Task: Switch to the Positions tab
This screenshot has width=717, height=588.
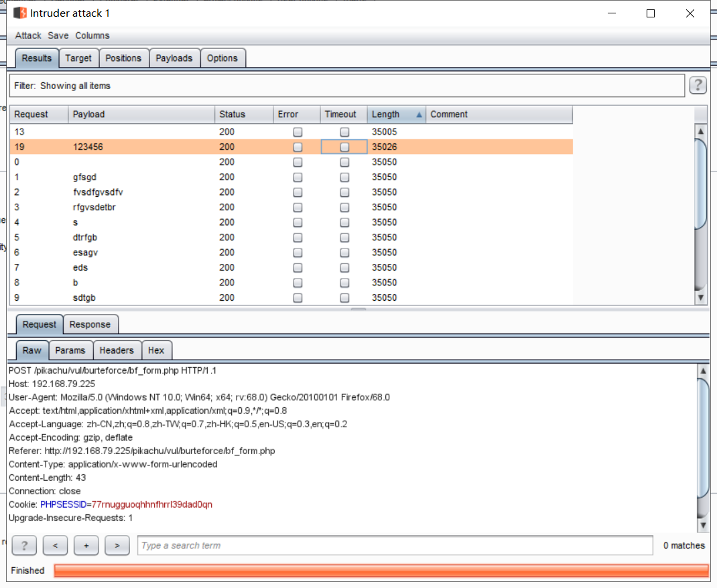Action: (123, 58)
